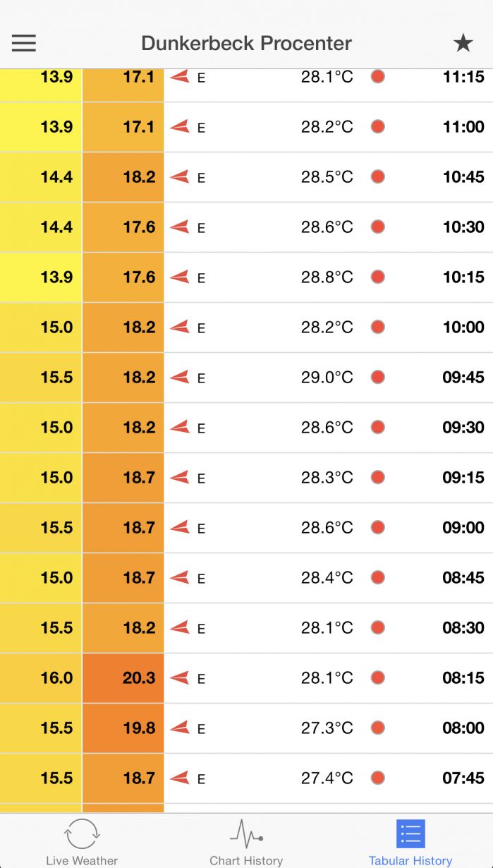Select the 08:00 row time
The width and height of the screenshot is (493, 868).
point(463,728)
